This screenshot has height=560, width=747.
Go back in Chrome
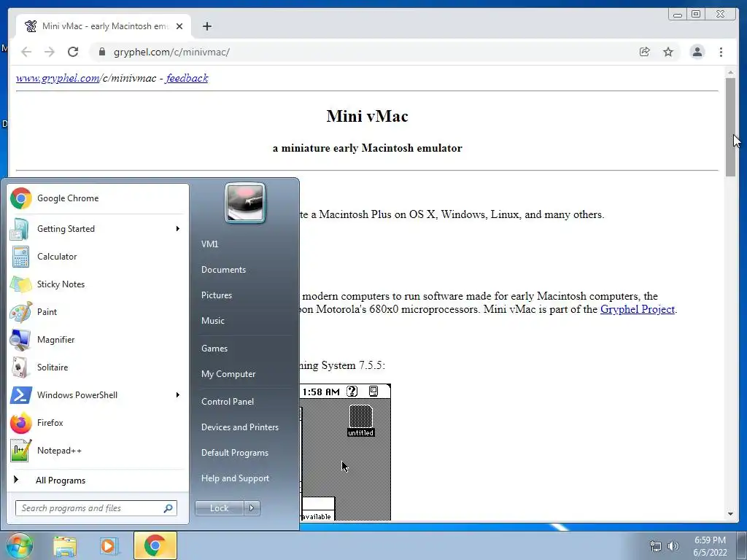click(26, 52)
